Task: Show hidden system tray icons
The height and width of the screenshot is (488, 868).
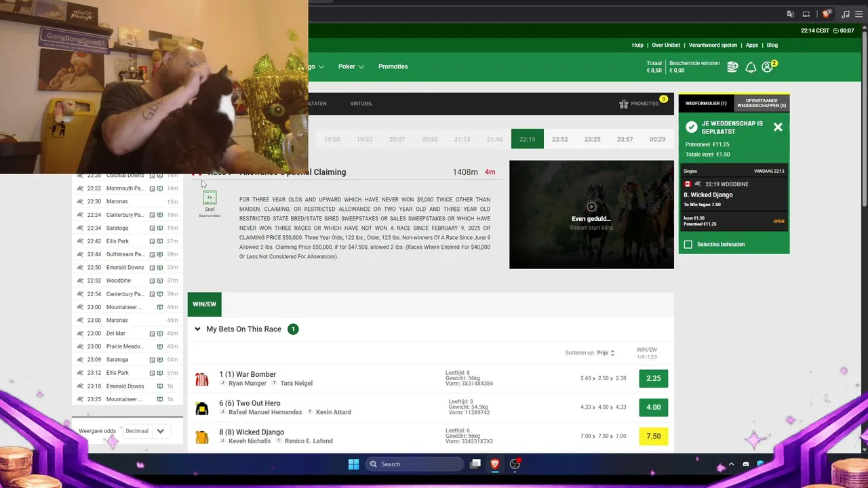Action: (731, 464)
